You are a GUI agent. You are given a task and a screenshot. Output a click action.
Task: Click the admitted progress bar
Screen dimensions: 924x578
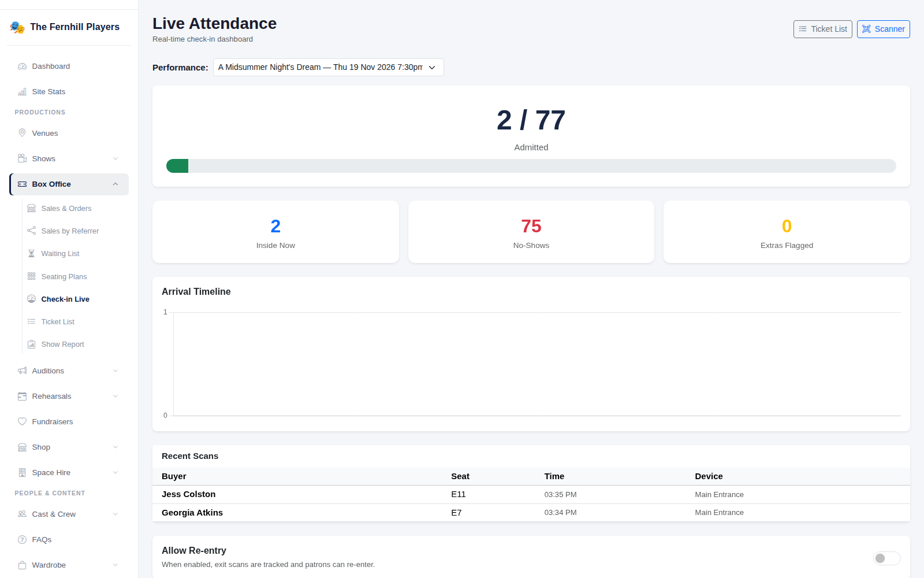[x=531, y=166]
